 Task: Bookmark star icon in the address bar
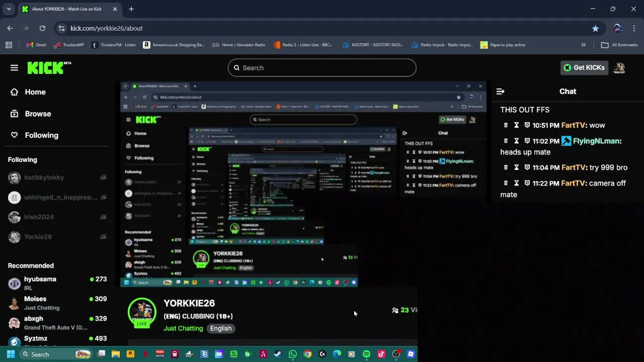(x=595, y=28)
